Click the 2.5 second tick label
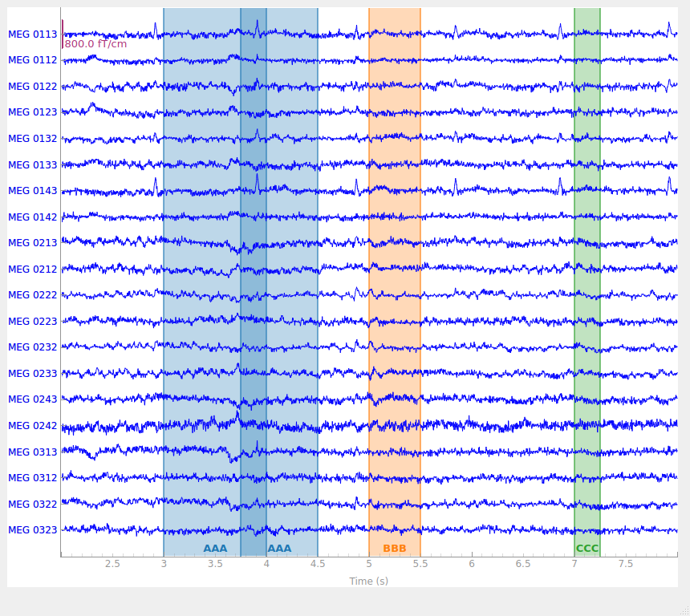 click(112, 564)
